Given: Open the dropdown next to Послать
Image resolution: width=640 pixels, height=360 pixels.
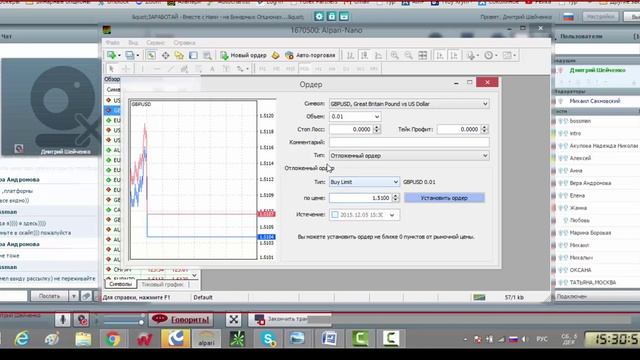Looking at the screenshot, I should click(x=73, y=296).
